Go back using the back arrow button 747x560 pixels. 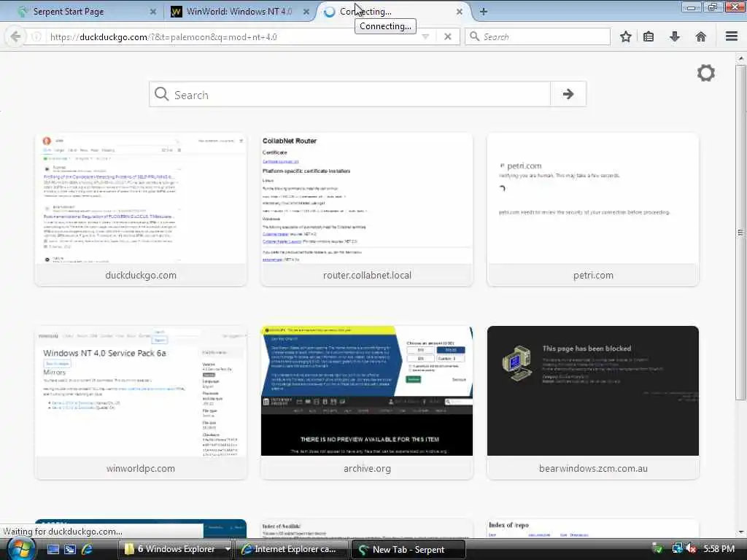point(15,36)
